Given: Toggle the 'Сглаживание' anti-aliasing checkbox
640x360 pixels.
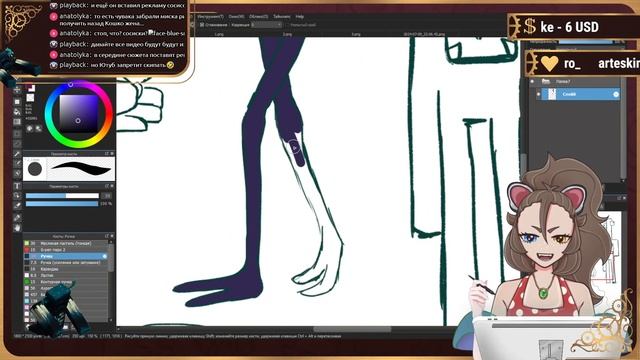Looking at the screenshot, I should [x=202, y=25].
